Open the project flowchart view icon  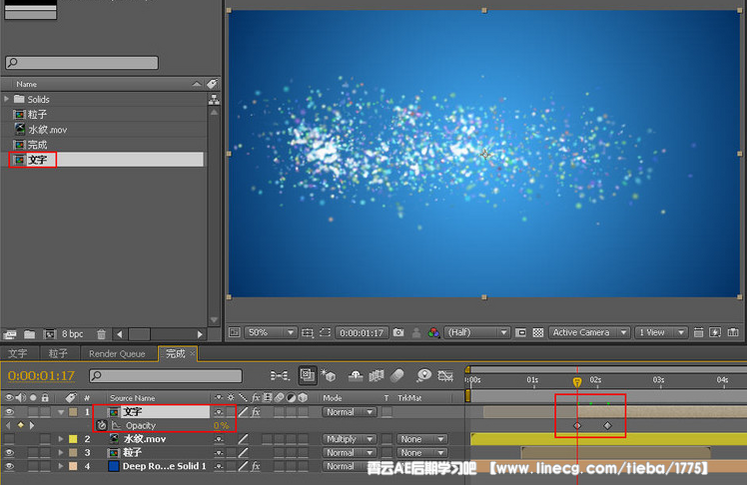coord(214,99)
